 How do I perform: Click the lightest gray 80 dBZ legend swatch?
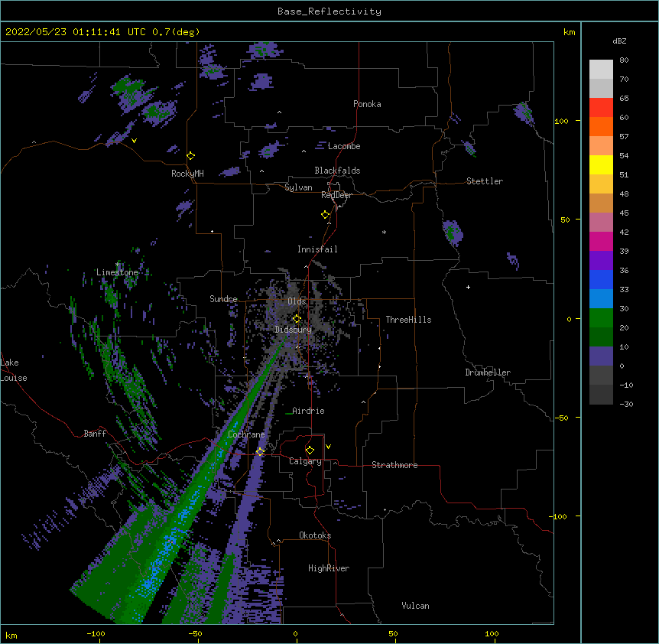(601, 70)
